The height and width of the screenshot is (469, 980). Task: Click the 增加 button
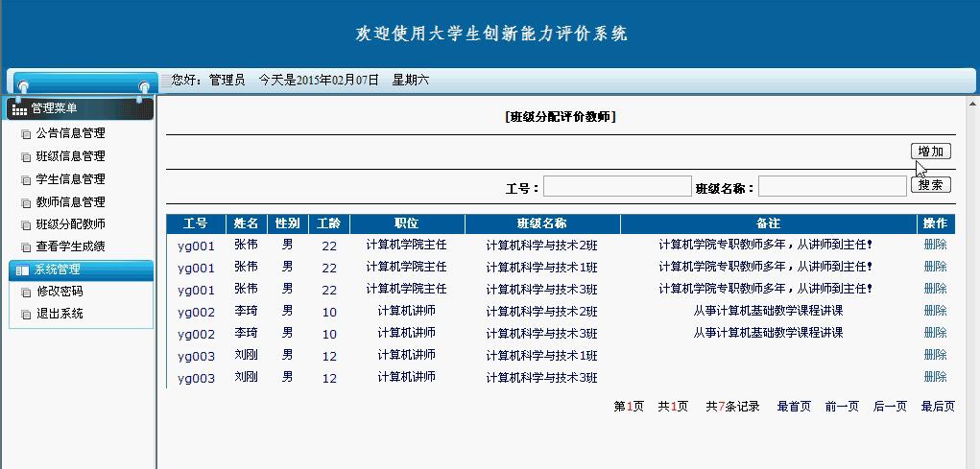931,152
